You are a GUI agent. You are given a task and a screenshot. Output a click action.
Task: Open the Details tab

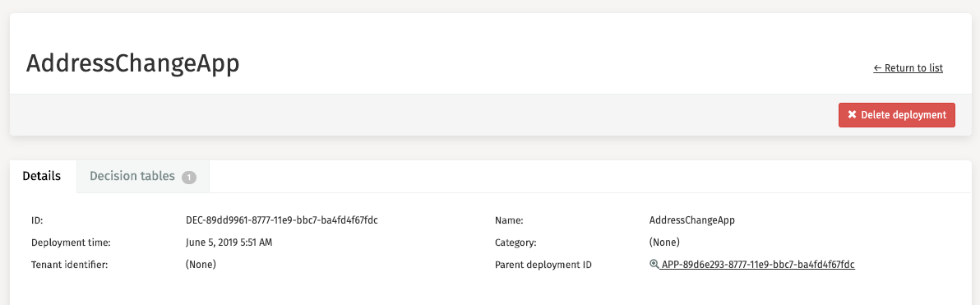(x=42, y=176)
